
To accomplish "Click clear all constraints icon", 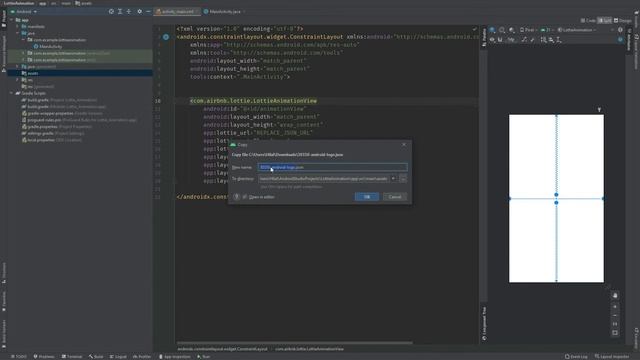I will tap(524, 40).
